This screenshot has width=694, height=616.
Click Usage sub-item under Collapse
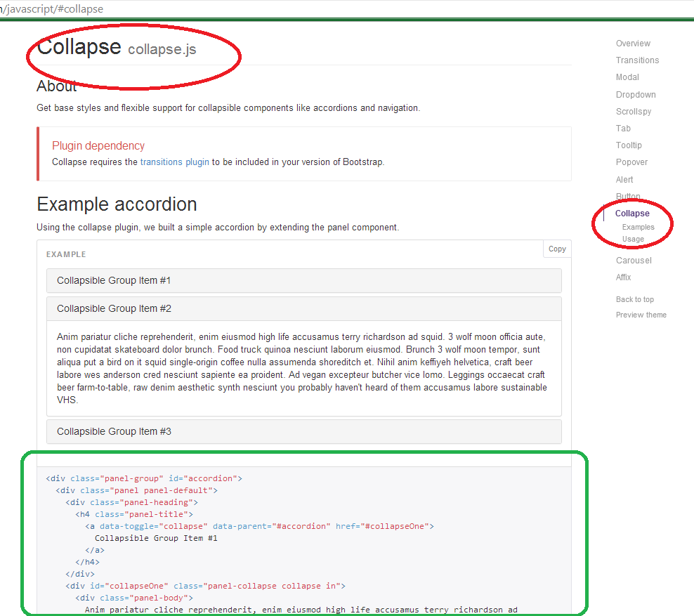[633, 240]
